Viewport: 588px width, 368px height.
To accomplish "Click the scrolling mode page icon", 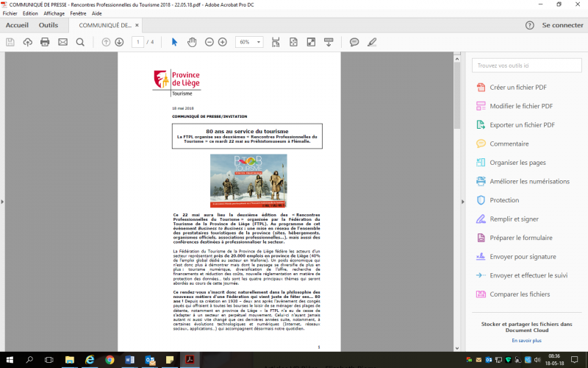I will point(276,42).
